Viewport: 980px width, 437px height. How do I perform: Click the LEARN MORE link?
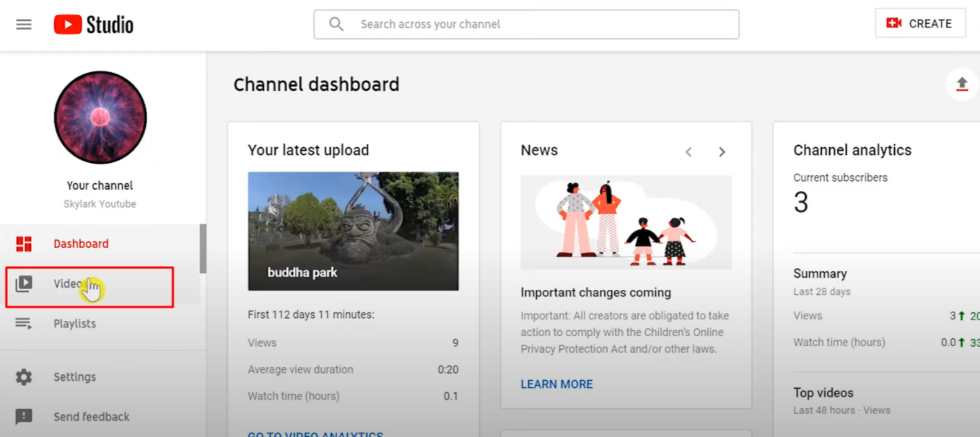556,384
